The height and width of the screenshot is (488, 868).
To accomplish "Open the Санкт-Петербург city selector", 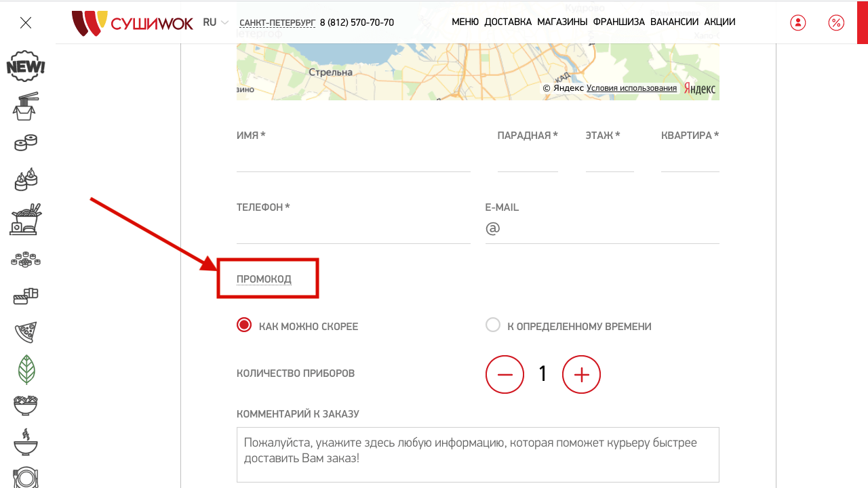I will pyautogui.click(x=277, y=22).
